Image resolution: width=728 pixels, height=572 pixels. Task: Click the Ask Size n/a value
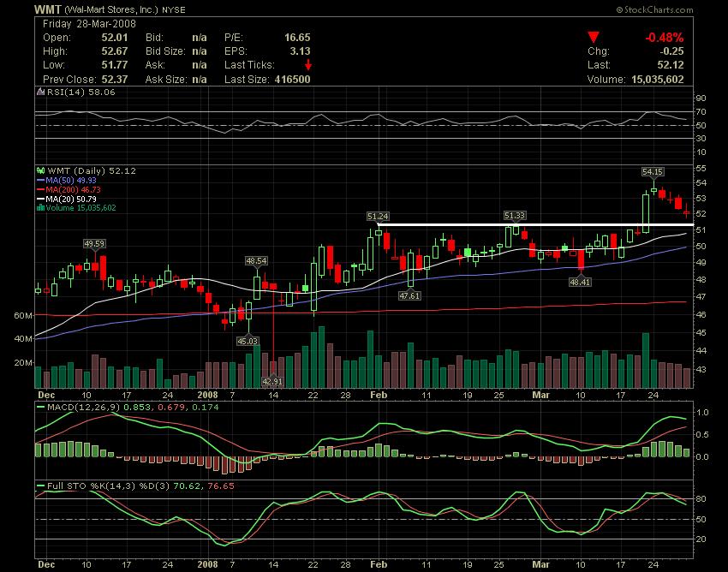point(200,80)
